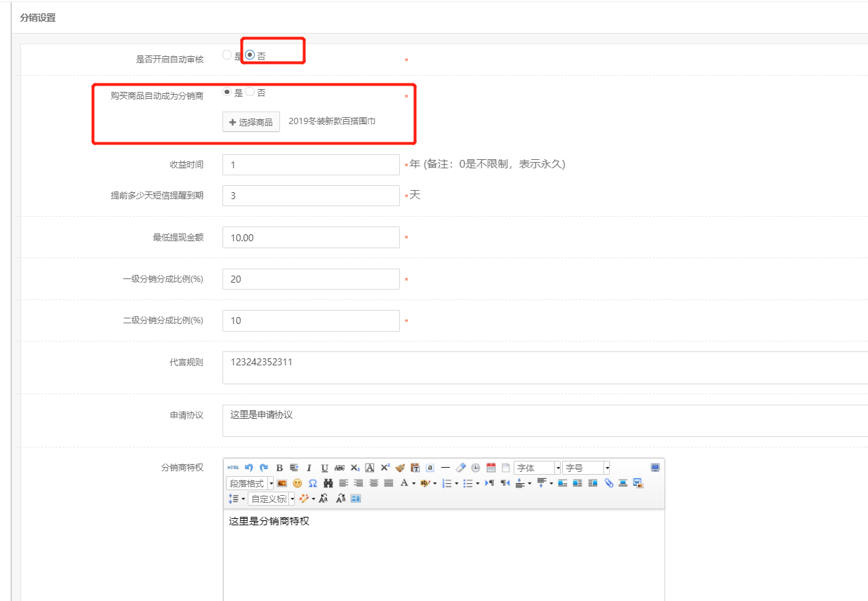Open fullscreen editor mode
This screenshot has width=868, height=601.
(655, 467)
